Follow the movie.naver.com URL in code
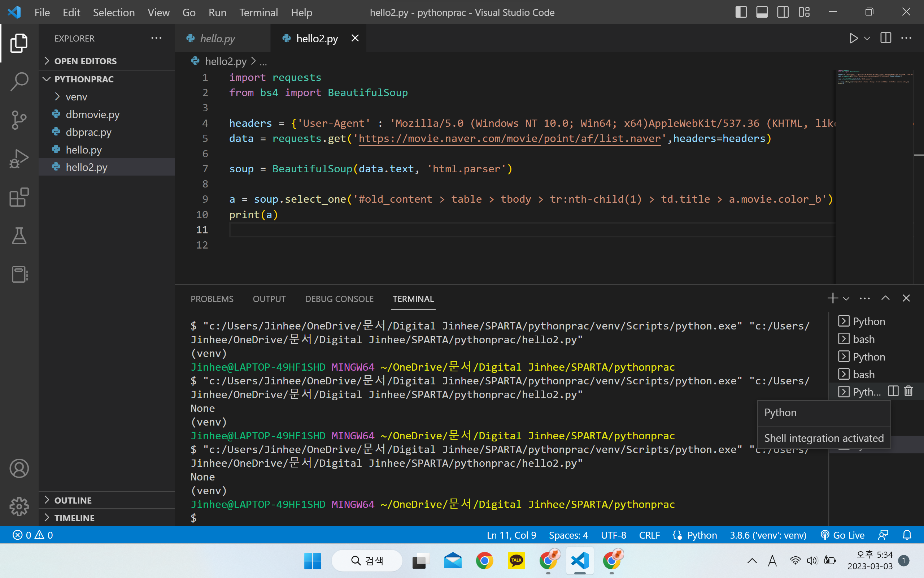This screenshot has width=924, height=578. coord(510,138)
